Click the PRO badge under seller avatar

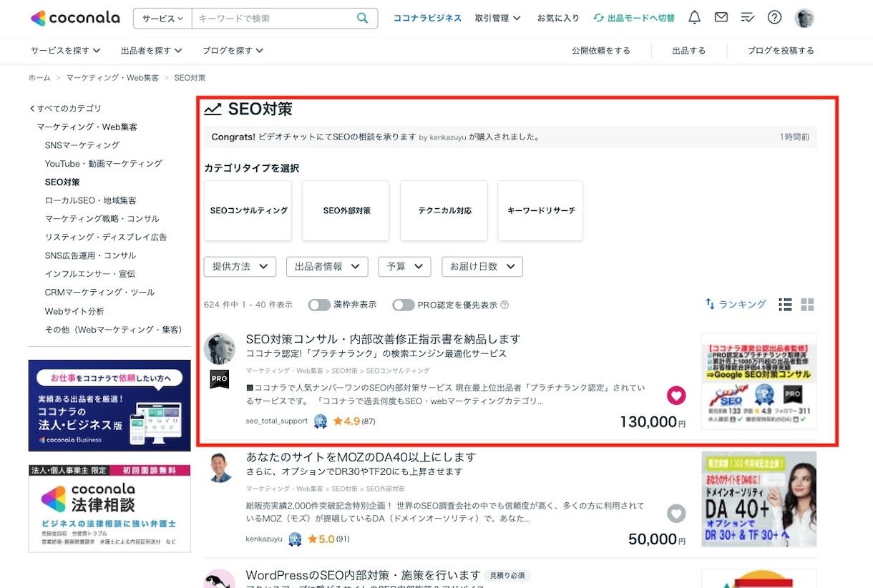point(219,379)
